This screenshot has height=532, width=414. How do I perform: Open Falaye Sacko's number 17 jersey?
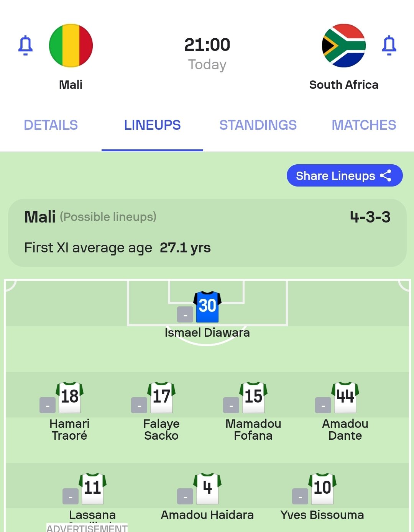tap(161, 397)
